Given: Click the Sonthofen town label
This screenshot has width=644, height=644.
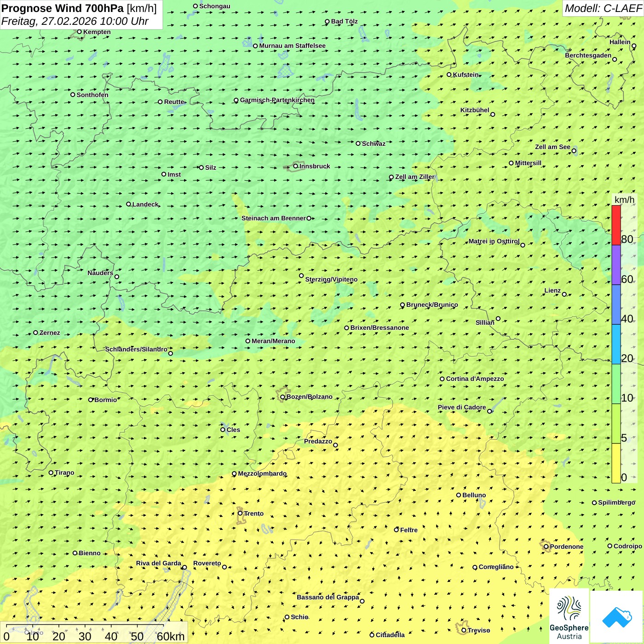Looking at the screenshot, I should click(92, 95).
